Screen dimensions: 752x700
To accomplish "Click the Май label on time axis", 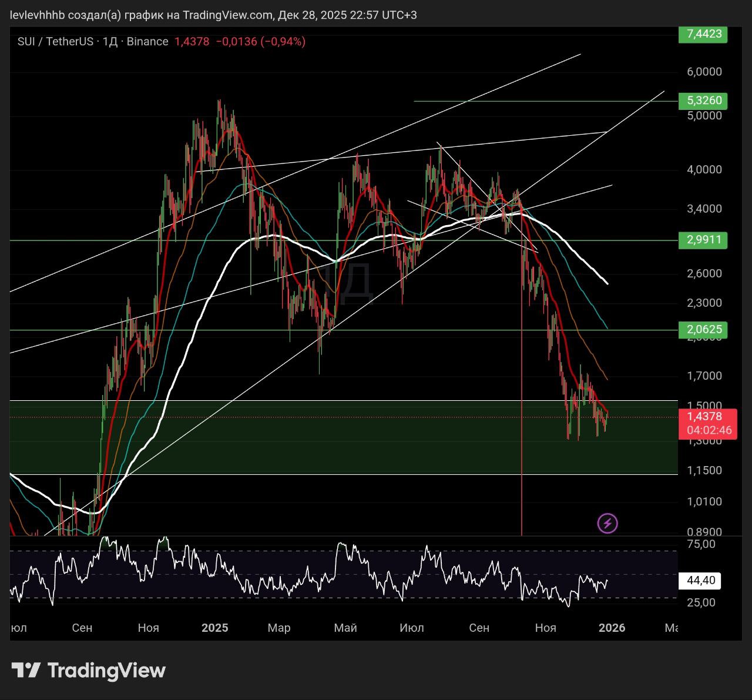I will click(x=345, y=628).
